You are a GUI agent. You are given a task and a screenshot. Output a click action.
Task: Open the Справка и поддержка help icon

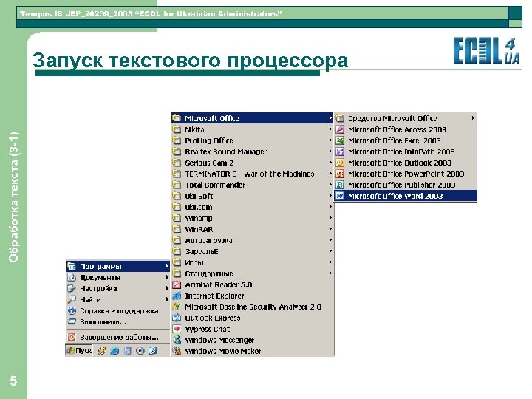click(72, 311)
